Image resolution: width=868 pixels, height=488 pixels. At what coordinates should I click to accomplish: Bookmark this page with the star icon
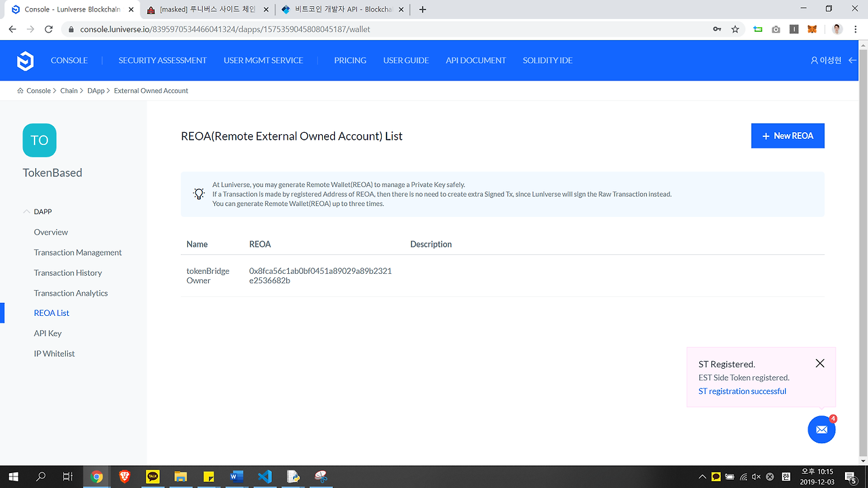point(735,29)
